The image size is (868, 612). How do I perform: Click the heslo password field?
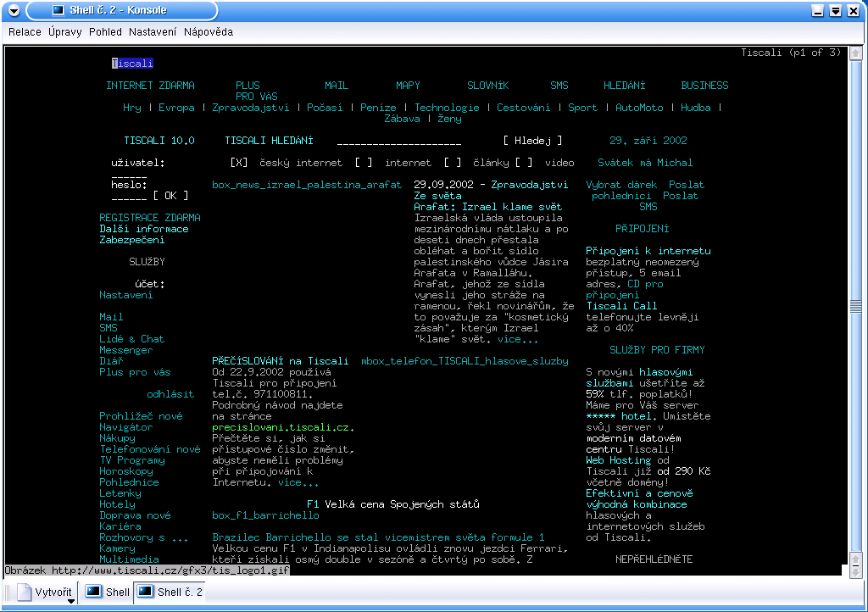[x=129, y=196]
